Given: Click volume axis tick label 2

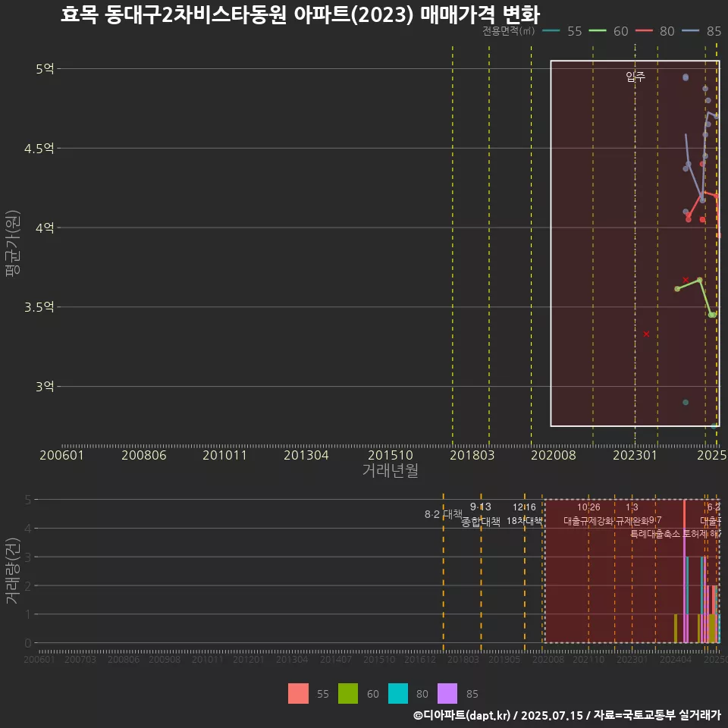Looking at the screenshot, I should pyautogui.click(x=28, y=586).
